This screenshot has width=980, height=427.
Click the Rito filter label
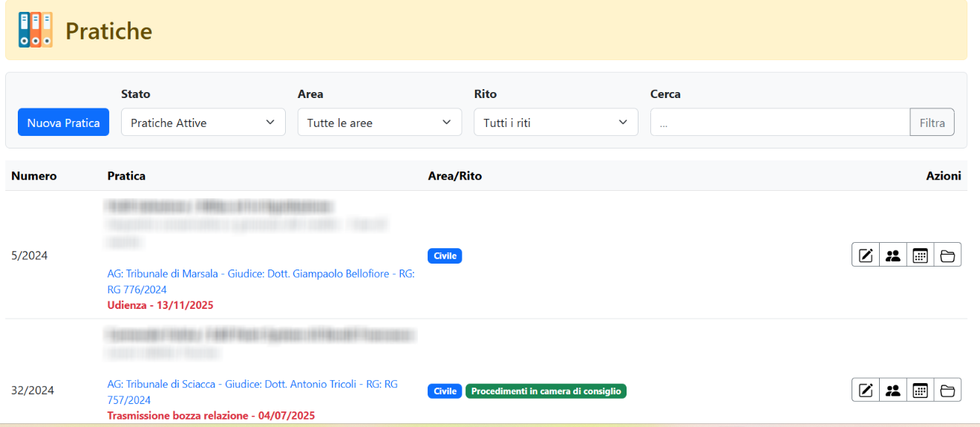[486, 94]
